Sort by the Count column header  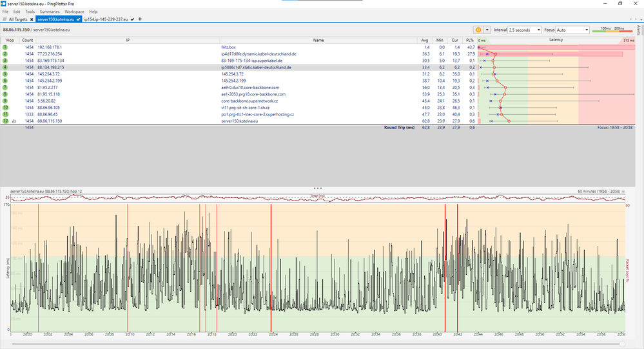[x=28, y=40]
